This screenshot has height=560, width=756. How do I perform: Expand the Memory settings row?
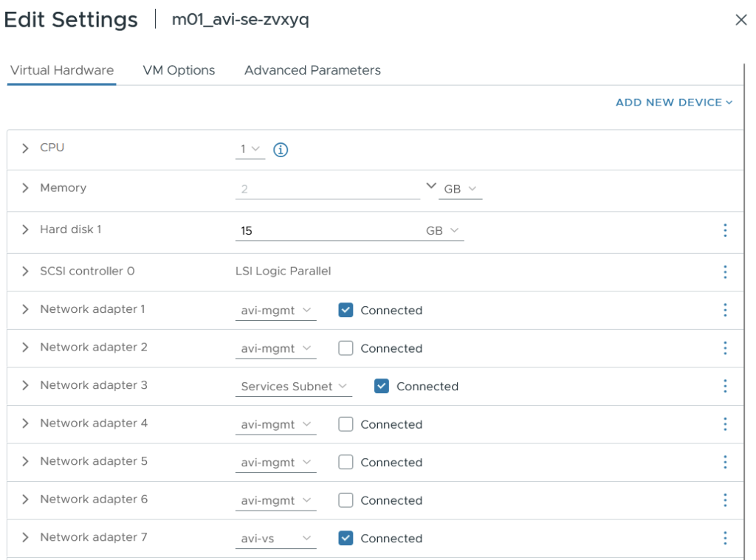pyautogui.click(x=26, y=188)
